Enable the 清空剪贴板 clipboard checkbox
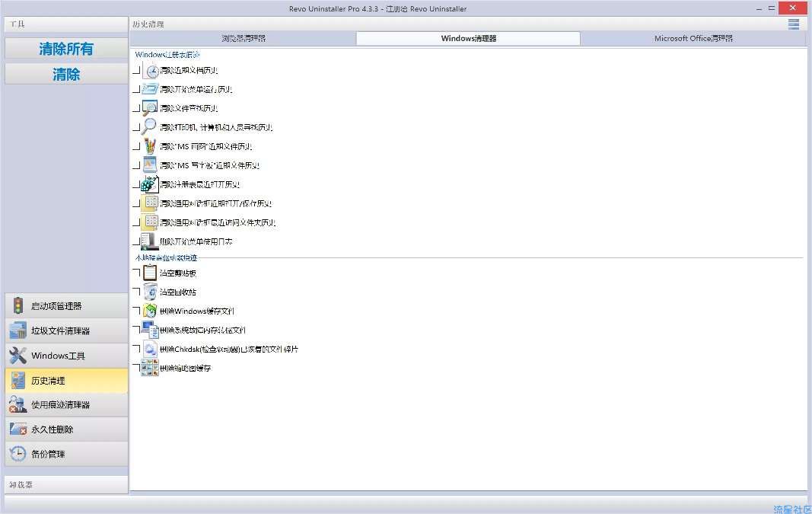This screenshot has height=514, width=812. coord(137,272)
